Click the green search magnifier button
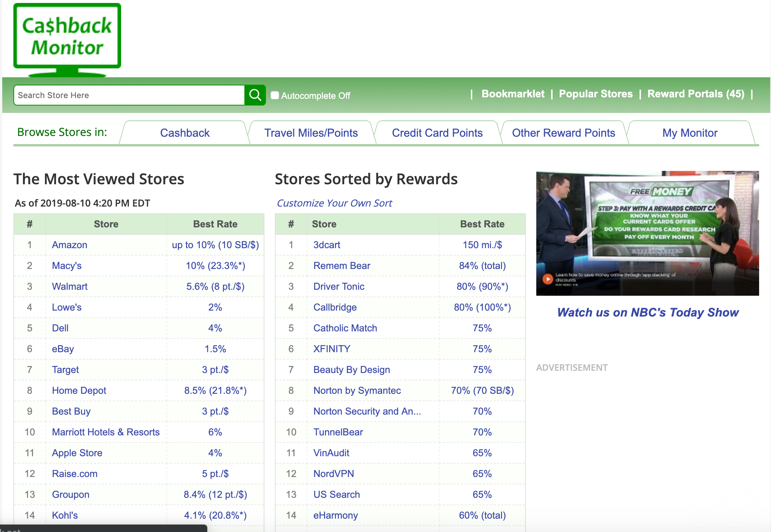 (255, 95)
